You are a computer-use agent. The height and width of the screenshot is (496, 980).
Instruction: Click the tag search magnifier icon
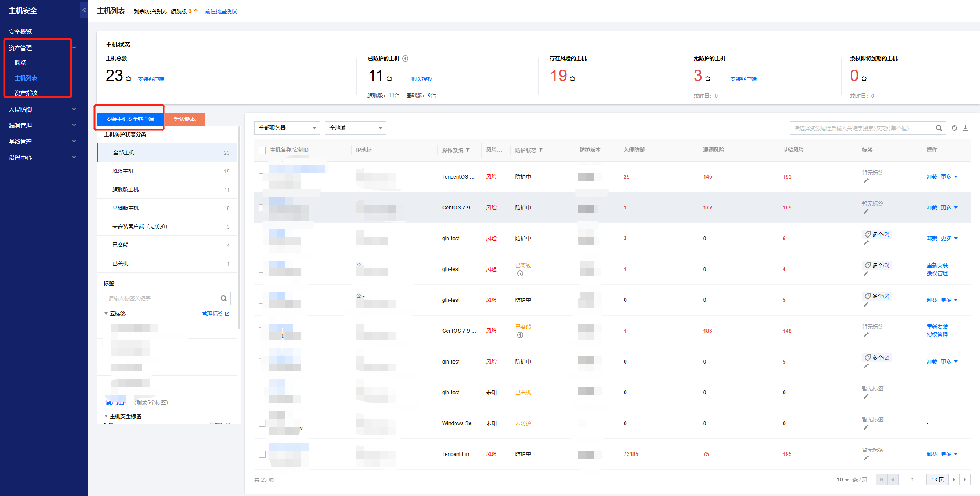click(223, 298)
